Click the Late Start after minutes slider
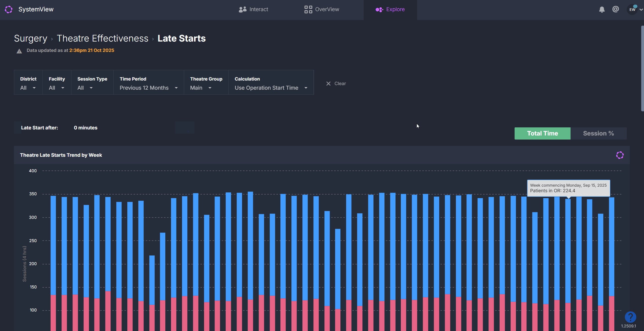This screenshot has height=331, width=644. (x=184, y=128)
